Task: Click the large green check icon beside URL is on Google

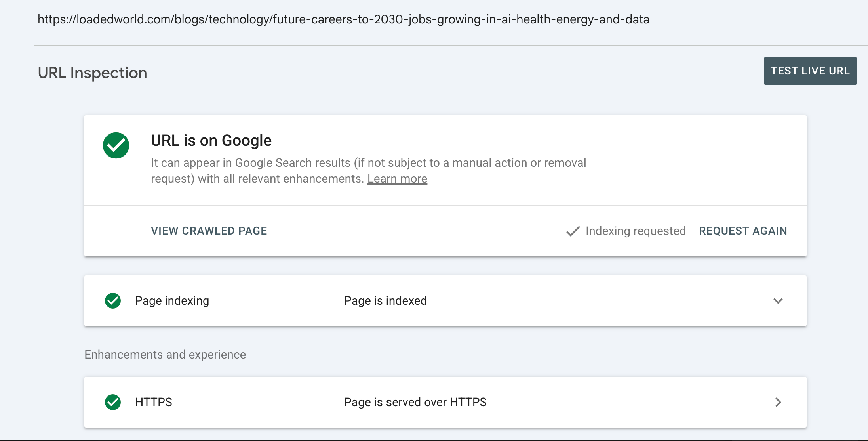Action: coord(116,145)
